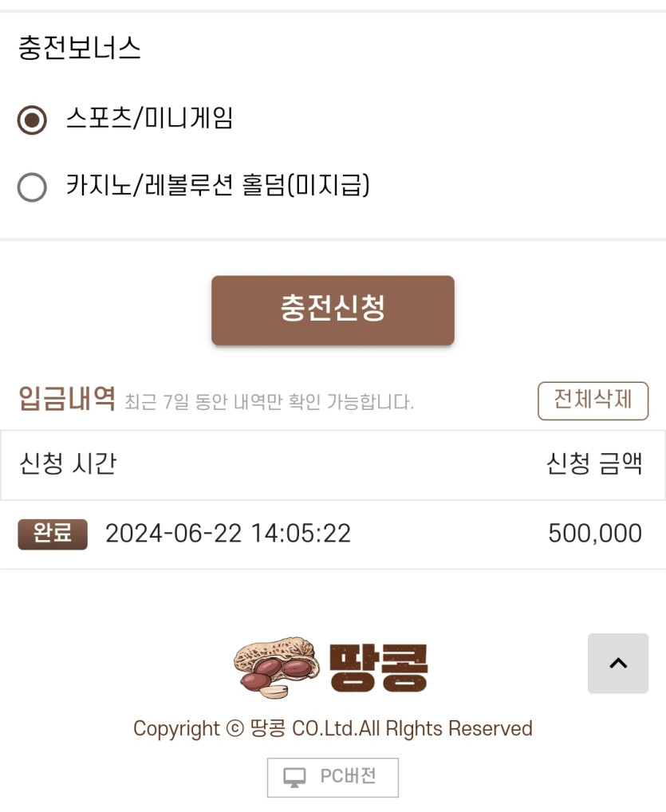
Task: Click the 완료 status badge
Action: click(x=53, y=534)
